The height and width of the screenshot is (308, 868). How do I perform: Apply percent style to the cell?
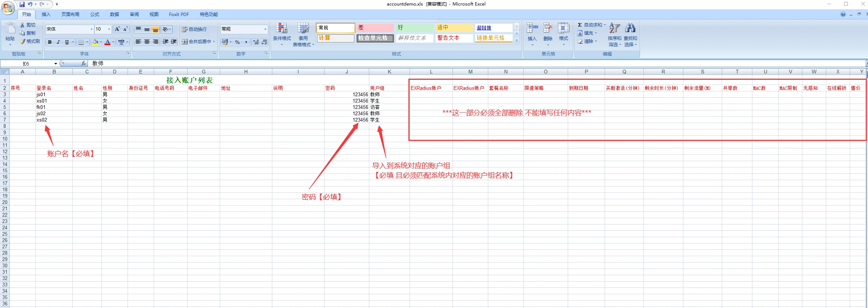point(238,42)
